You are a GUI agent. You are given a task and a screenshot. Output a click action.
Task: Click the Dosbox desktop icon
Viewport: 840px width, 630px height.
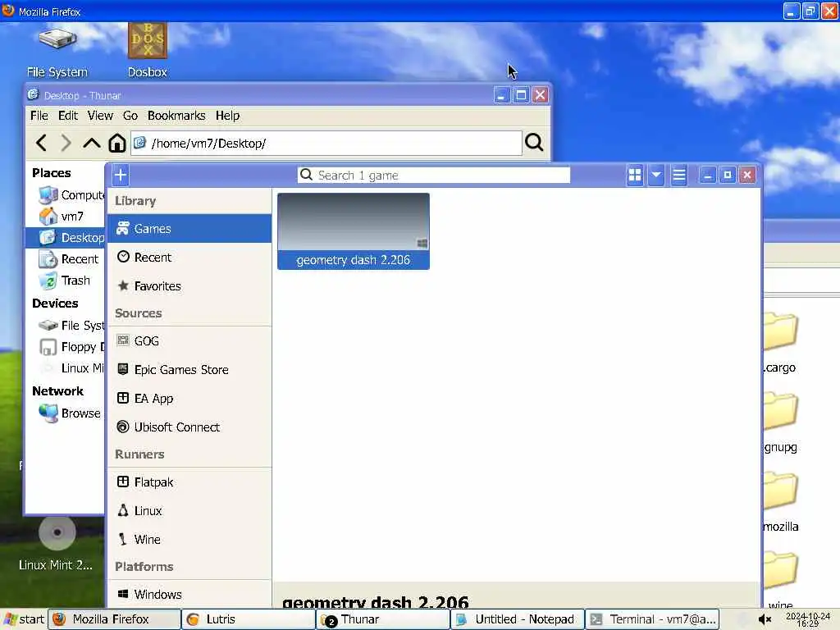point(148,51)
